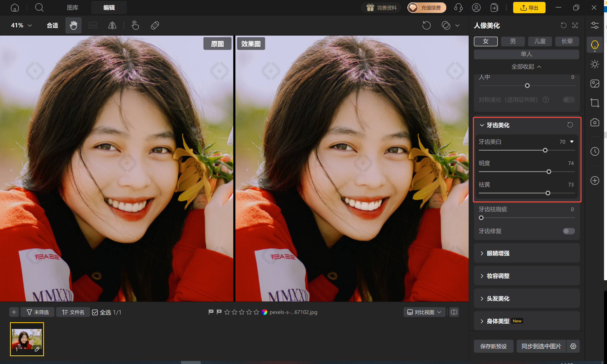
Task: Click the home icon at top left
Action: point(15,8)
